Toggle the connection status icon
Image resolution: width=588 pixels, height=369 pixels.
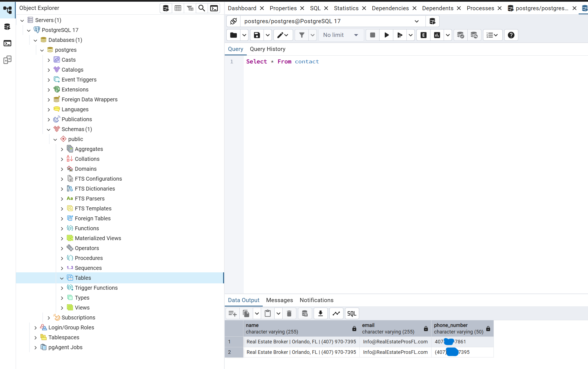coord(234,21)
